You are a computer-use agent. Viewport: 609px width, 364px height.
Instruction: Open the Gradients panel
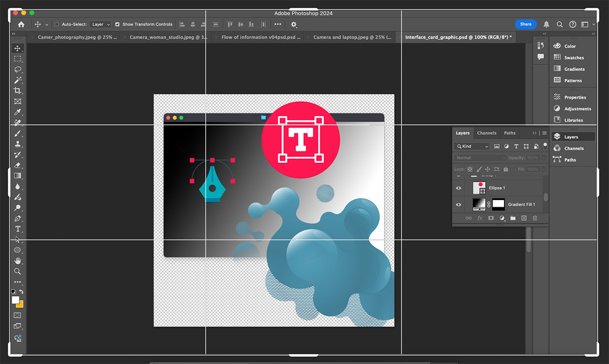click(x=573, y=69)
